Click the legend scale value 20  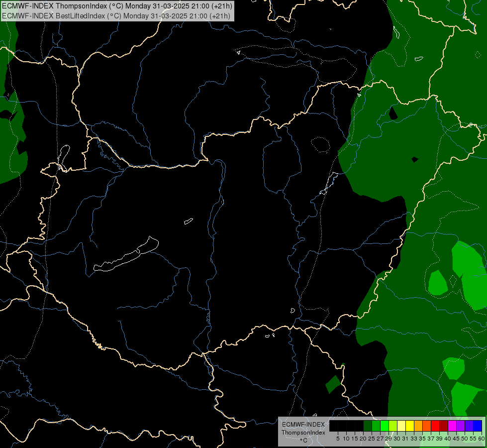coord(363,439)
